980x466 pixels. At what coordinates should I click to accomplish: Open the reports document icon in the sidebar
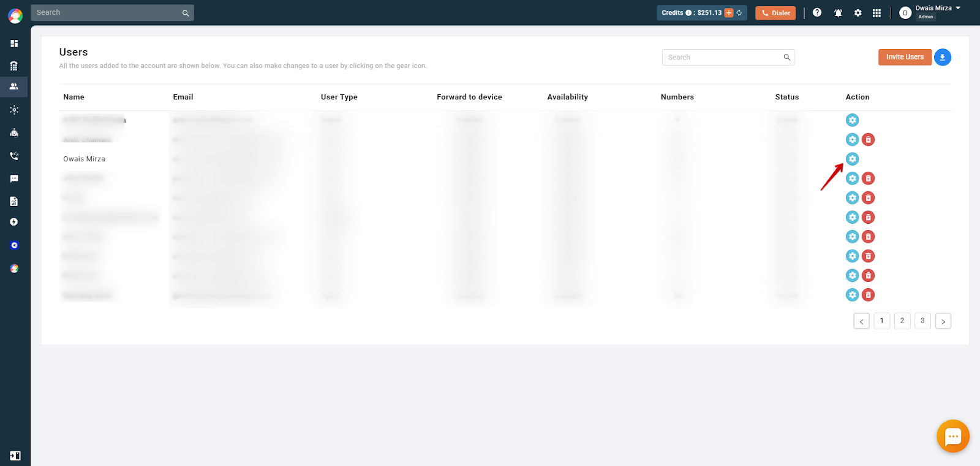(14, 201)
